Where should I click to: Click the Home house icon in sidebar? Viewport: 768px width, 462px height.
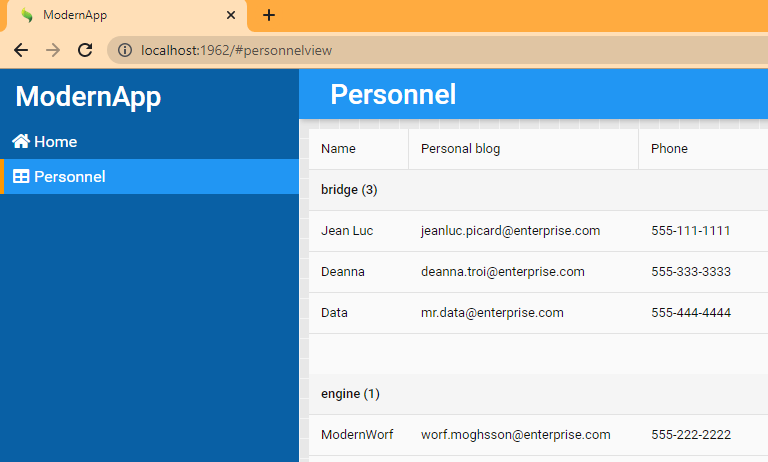[x=20, y=142]
